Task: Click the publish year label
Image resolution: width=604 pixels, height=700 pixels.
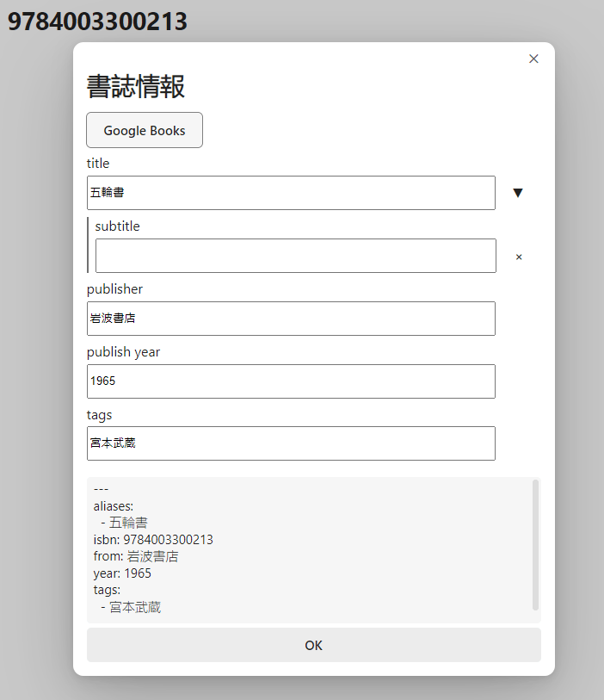Action: [124, 352]
